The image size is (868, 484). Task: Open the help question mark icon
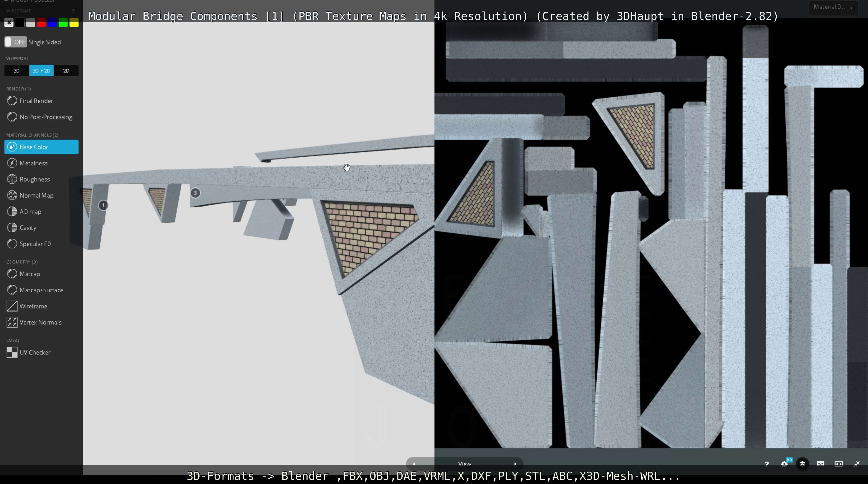(x=767, y=464)
